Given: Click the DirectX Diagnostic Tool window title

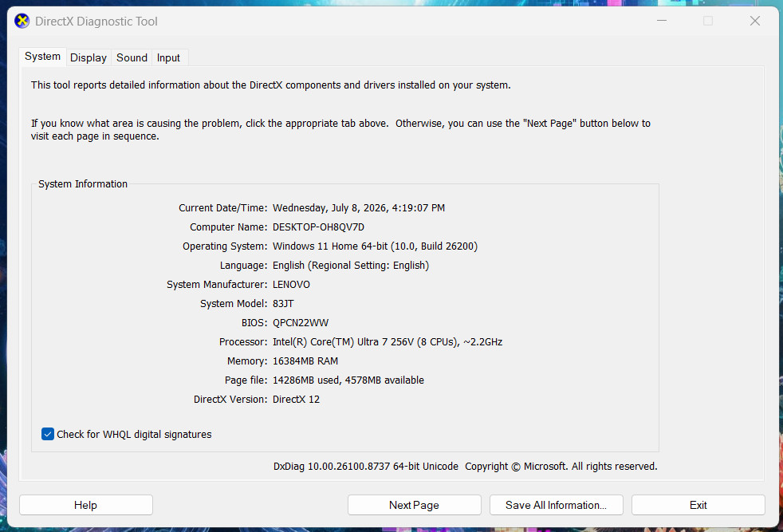Looking at the screenshot, I should [96, 22].
